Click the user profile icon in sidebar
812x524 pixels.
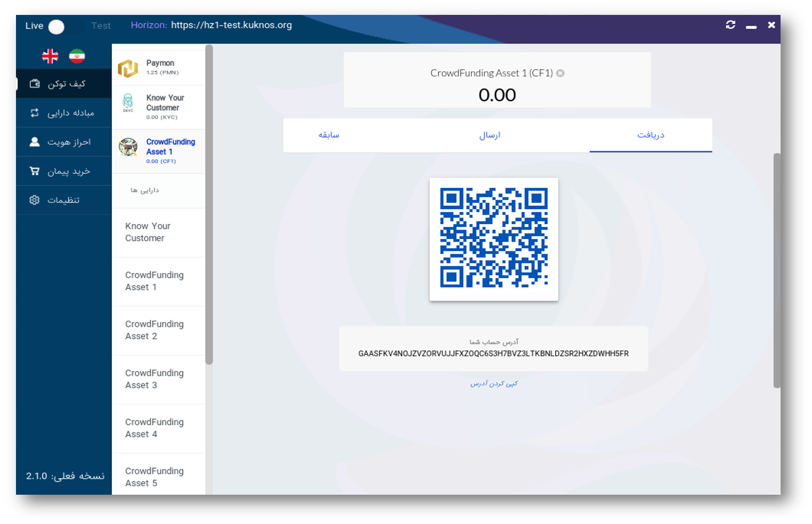point(35,142)
